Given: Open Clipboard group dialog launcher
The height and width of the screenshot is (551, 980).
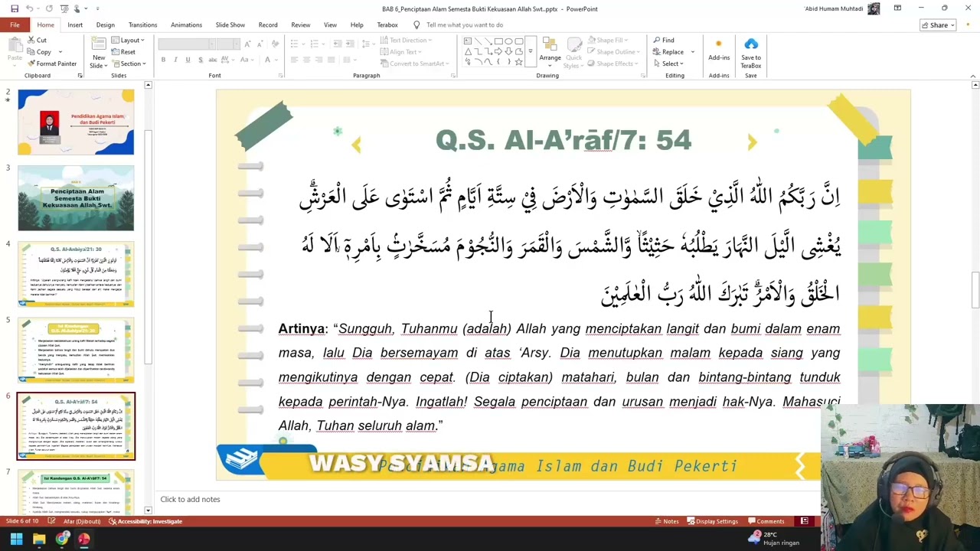Looking at the screenshot, I should pyautogui.click(x=80, y=76).
